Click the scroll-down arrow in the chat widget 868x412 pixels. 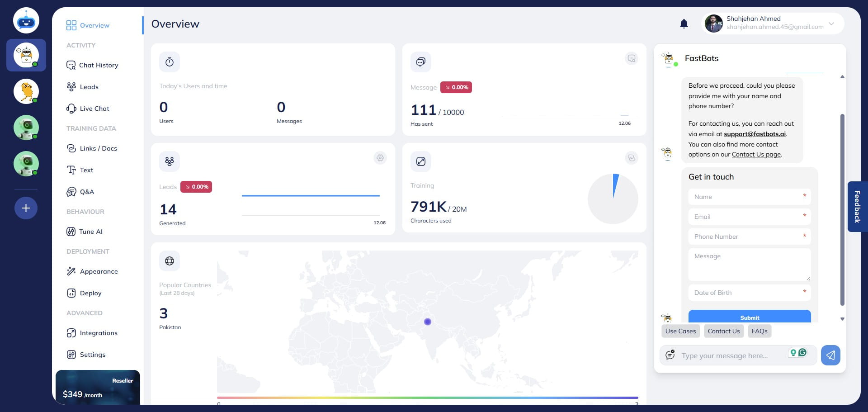click(842, 319)
